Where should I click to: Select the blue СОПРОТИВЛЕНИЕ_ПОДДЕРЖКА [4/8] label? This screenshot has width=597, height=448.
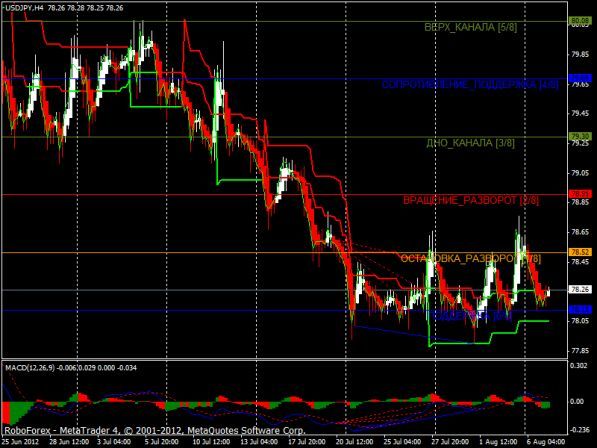click(470, 84)
